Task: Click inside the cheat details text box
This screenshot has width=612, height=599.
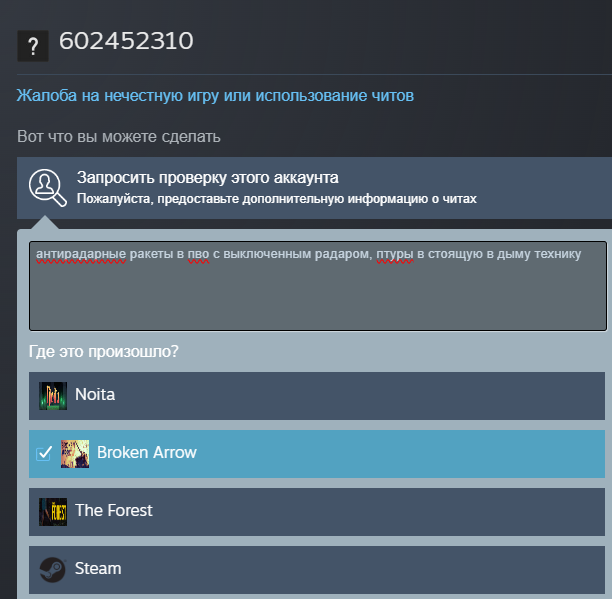Action: tap(318, 286)
